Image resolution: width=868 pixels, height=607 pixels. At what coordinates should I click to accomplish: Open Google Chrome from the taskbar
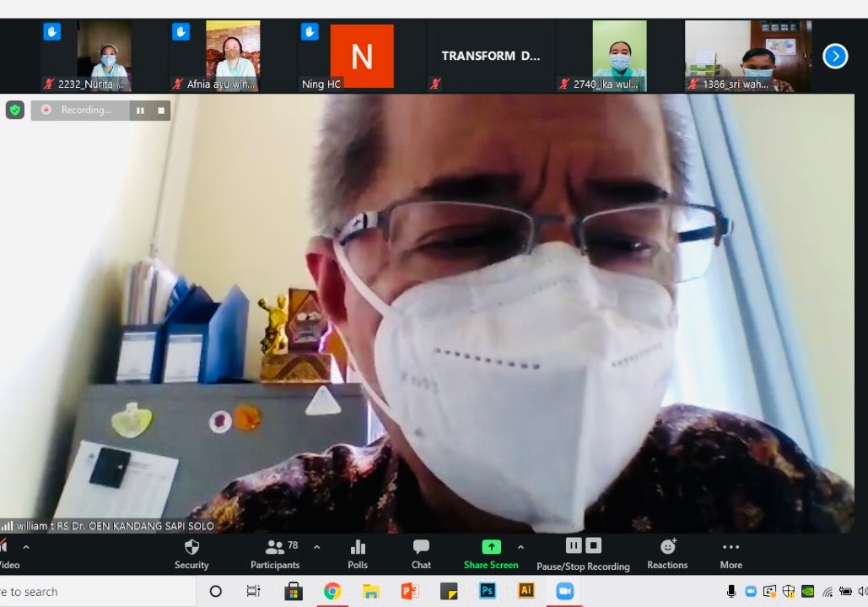[x=332, y=591]
